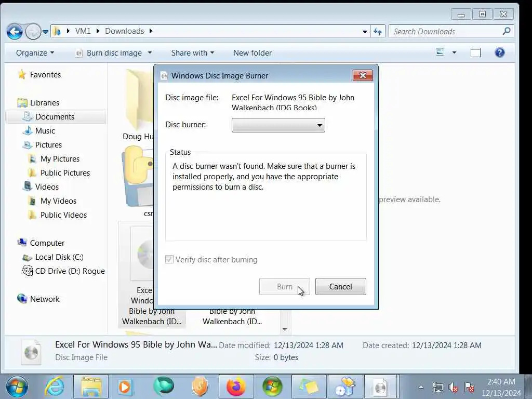Open the teal round app in taskbar
This screenshot has height=399, width=532.
pyautogui.click(x=164, y=386)
